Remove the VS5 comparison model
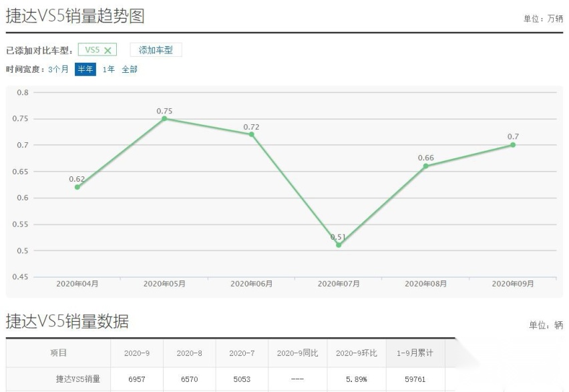The image size is (569, 392). click(108, 51)
